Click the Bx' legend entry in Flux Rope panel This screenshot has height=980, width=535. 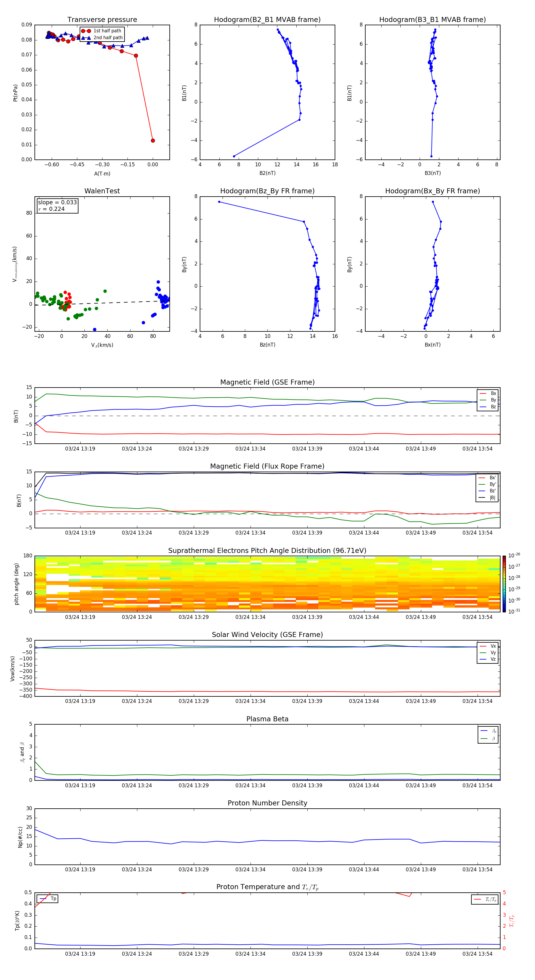(x=487, y=478)
